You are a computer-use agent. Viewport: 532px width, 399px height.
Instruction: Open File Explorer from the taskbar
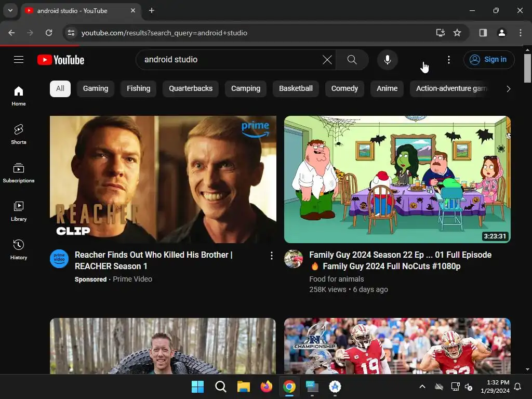click(x=243, y=387)
